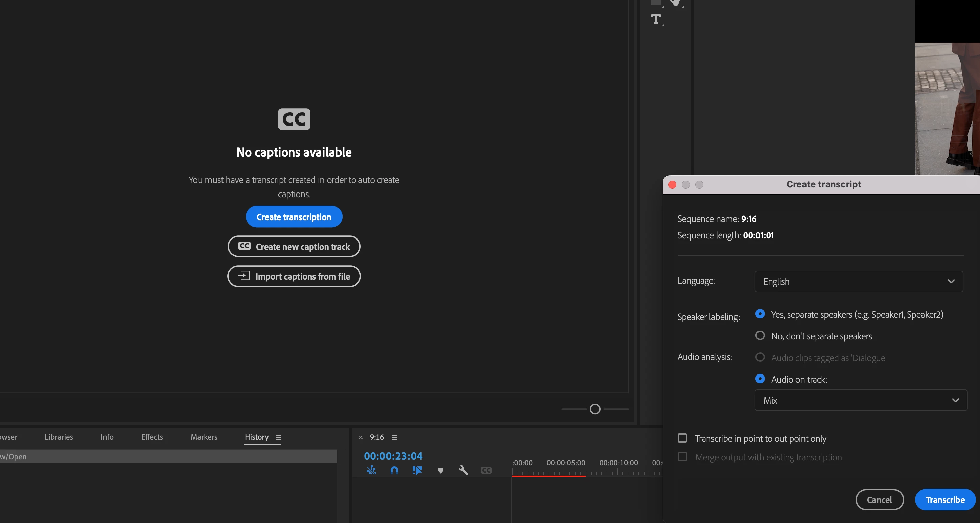Add marker using timeline marker icon
Image resolution: width=980 pixels, height=523 pixels.
click(440, 470)
